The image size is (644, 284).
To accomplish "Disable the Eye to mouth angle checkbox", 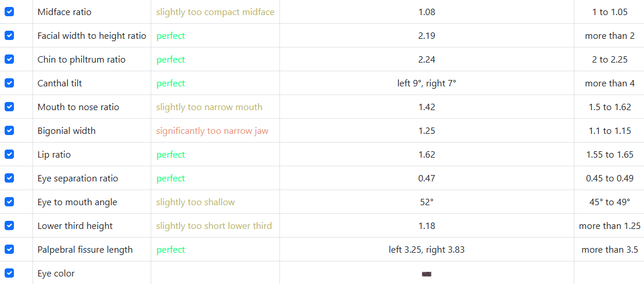I will 9,202.
